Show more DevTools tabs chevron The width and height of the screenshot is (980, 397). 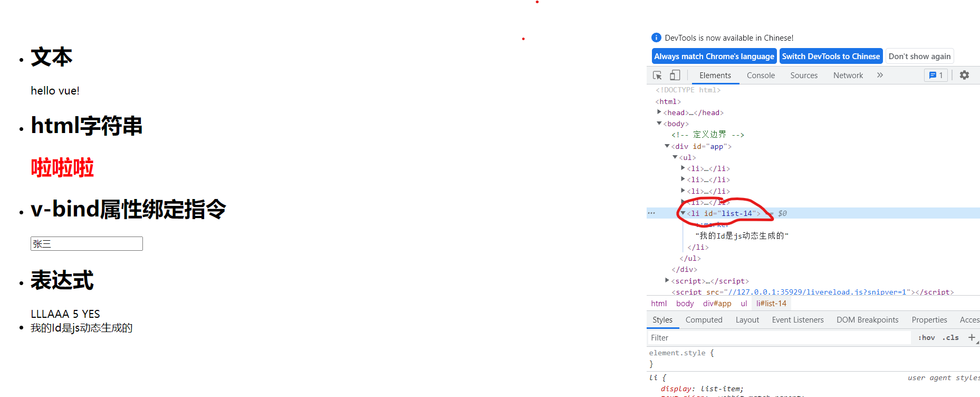880,75
